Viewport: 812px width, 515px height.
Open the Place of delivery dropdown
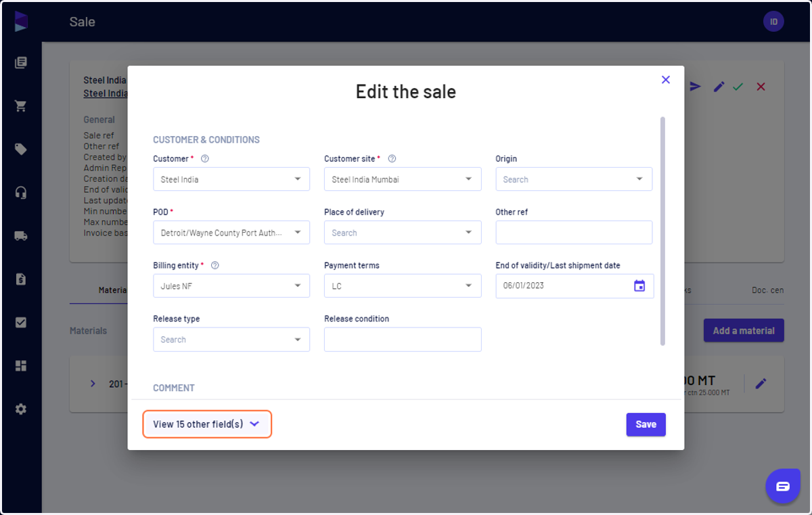(403, 233)
